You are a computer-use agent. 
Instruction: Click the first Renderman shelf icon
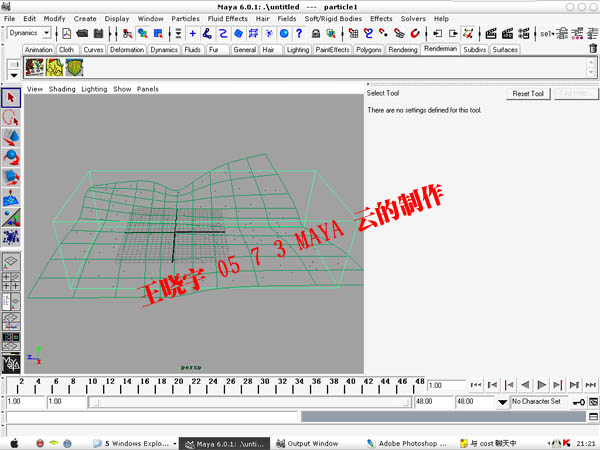tap(35, 67)
